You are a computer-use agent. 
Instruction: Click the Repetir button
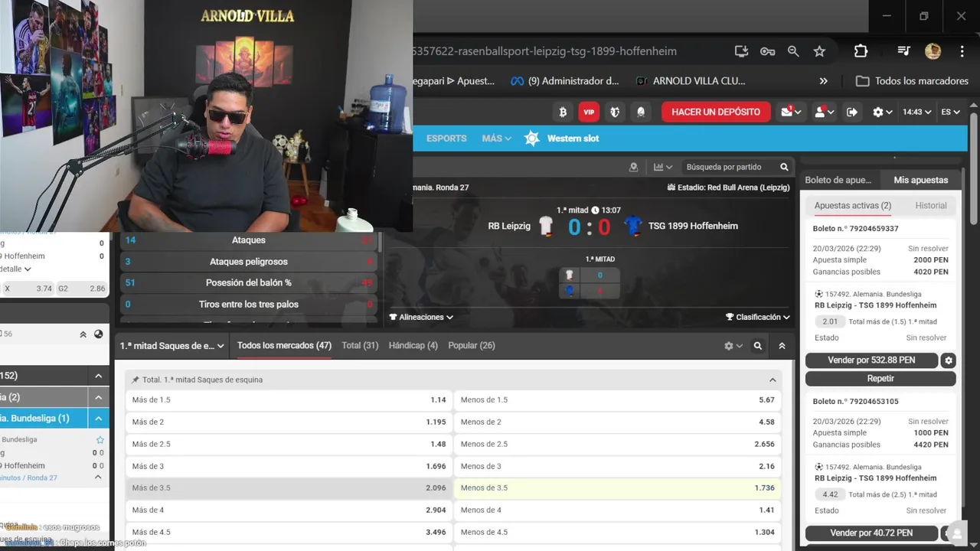880,379
